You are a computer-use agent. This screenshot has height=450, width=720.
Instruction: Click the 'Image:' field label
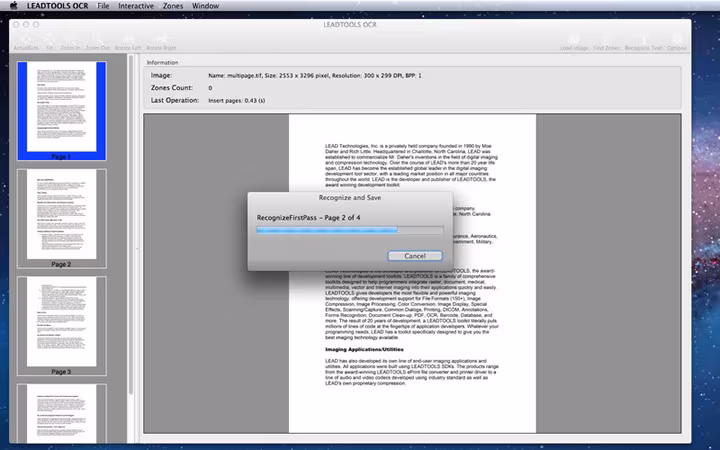pos(162,75)
